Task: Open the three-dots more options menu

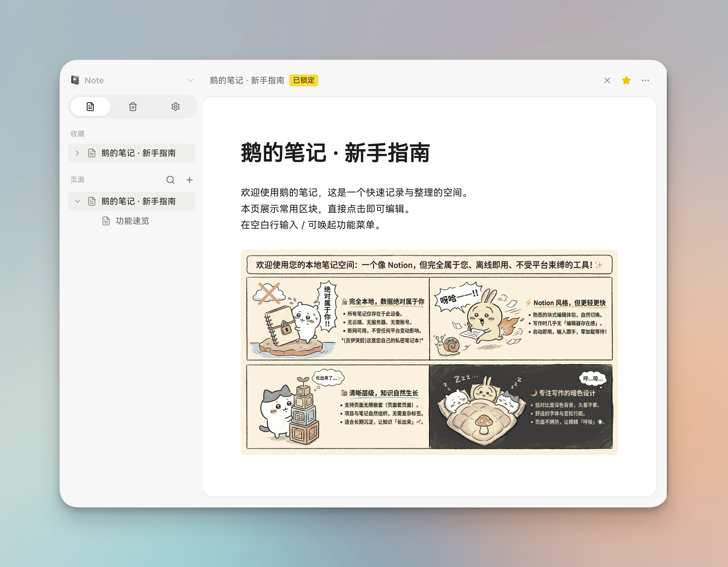Action: click(x=645, y=80)
